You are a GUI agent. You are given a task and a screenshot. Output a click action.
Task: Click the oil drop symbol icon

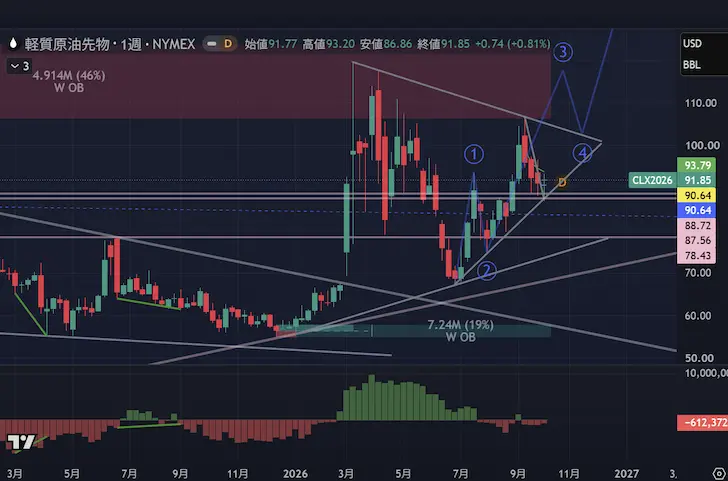point(13,44)
